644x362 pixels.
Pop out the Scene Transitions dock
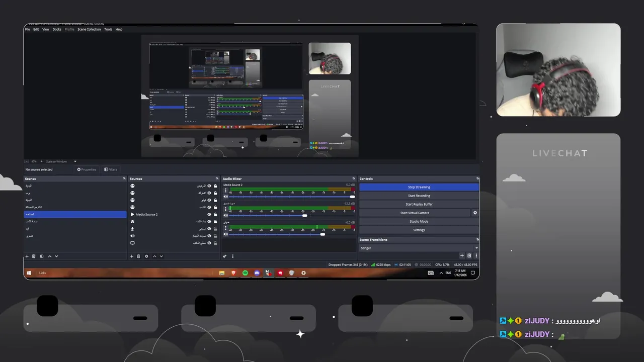pyautogui.click(x=477, y=240)
